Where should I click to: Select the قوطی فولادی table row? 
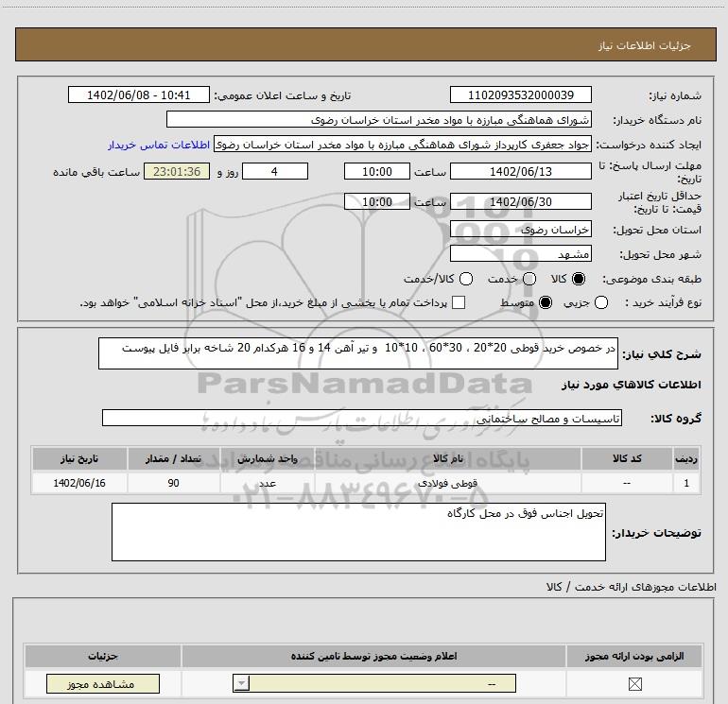point(366,483)
